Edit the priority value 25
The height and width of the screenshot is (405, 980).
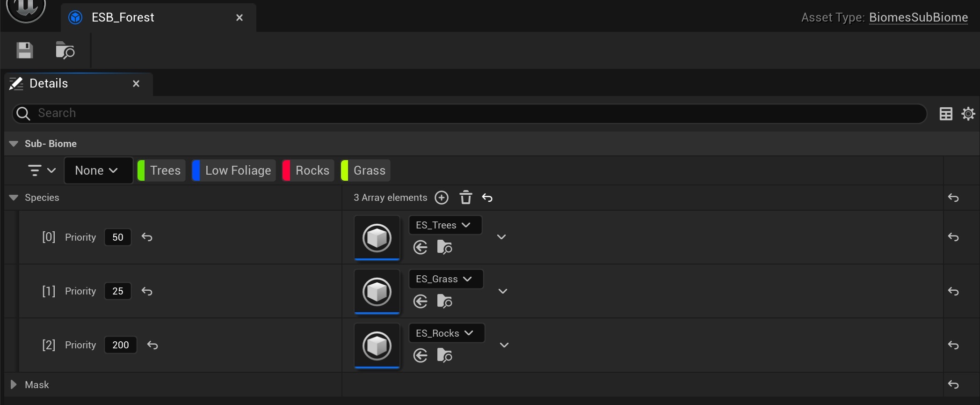(118, 291)
